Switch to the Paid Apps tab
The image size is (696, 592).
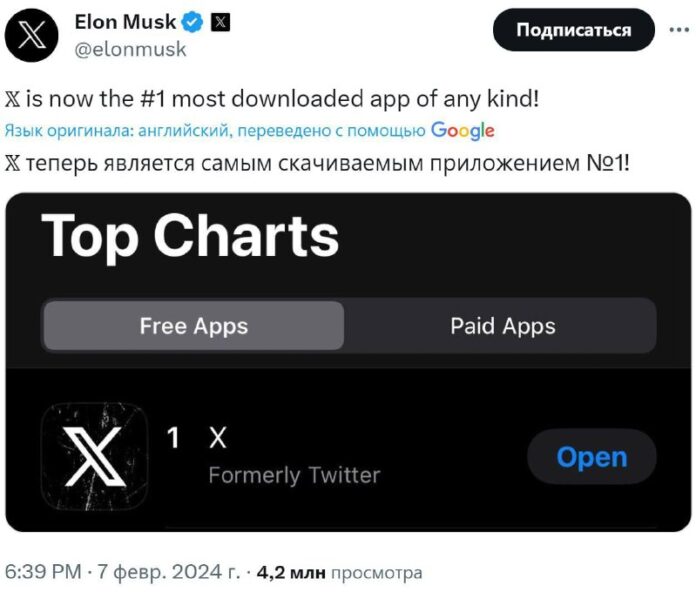coord(502,326)
